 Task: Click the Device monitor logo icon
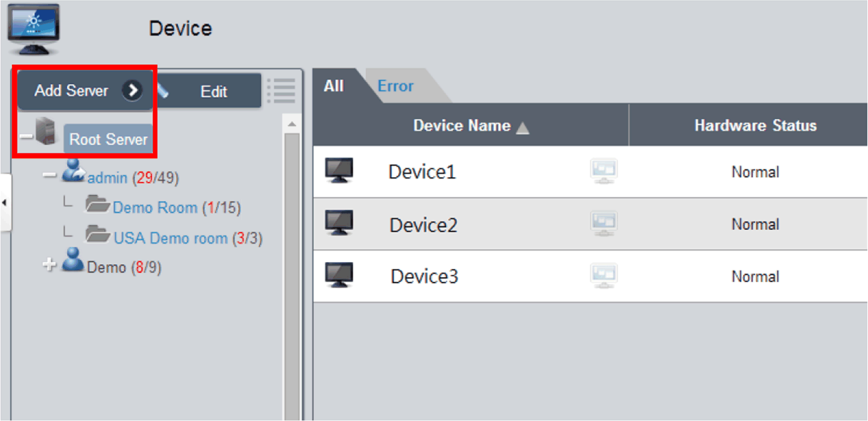(34, 29)
